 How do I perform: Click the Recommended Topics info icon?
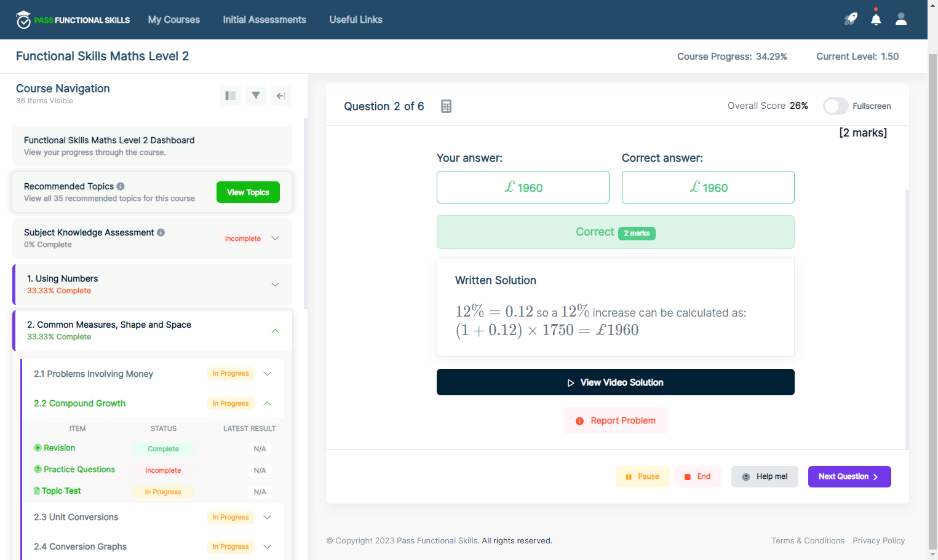pos(121,186)
